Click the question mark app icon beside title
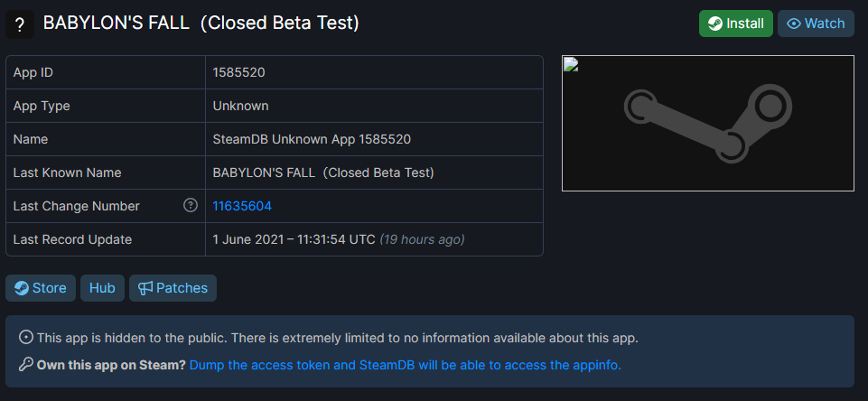Screen dimensions: 868x401 (x=20, y=24)
